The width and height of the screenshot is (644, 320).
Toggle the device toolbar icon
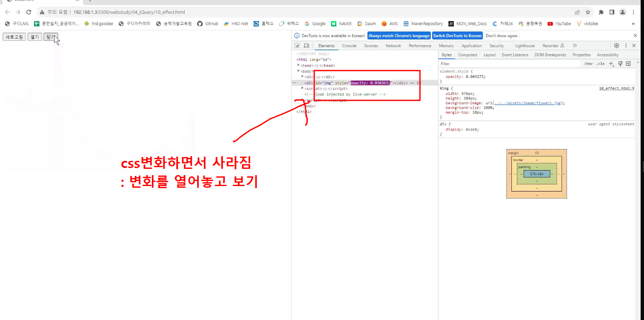[307, 46]
